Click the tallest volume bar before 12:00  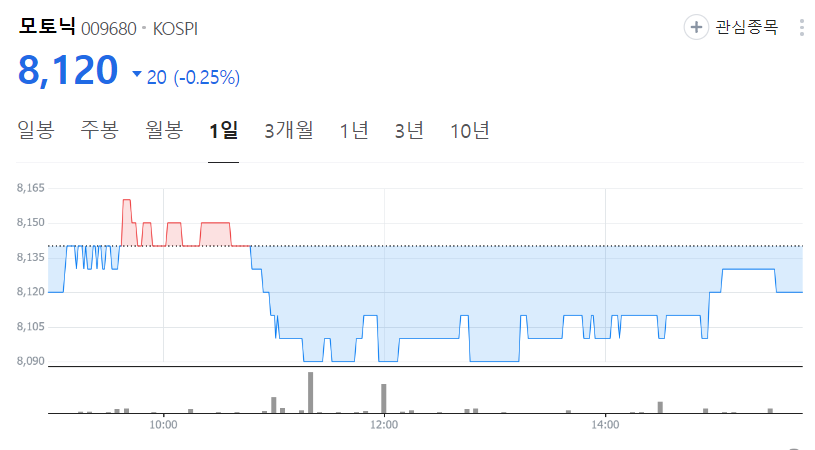[x=310, y=392]
